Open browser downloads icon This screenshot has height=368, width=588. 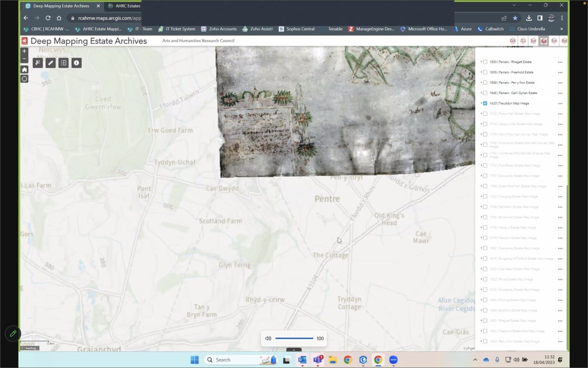pos(529,18)
